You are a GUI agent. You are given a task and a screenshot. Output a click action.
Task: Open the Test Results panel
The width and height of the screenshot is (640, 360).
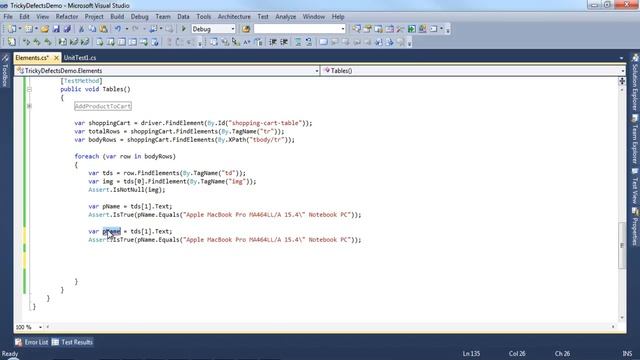pos(72,342)
